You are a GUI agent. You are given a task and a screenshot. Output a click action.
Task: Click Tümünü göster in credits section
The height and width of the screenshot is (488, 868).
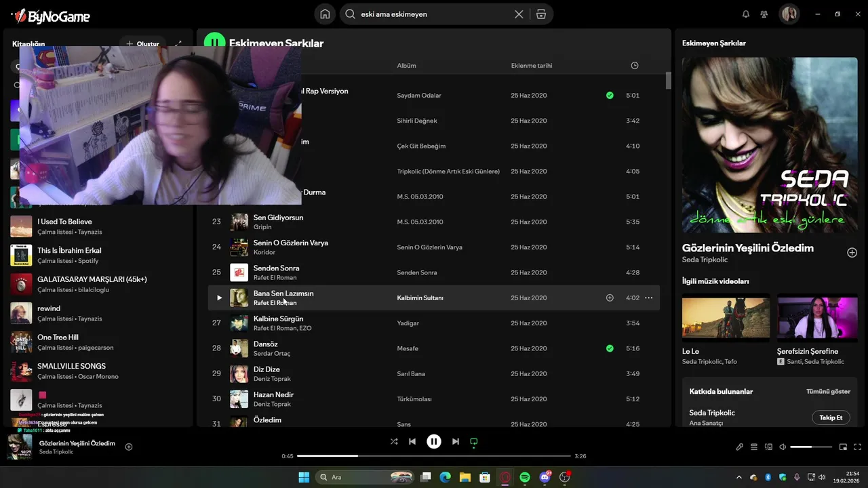point(828,392)
